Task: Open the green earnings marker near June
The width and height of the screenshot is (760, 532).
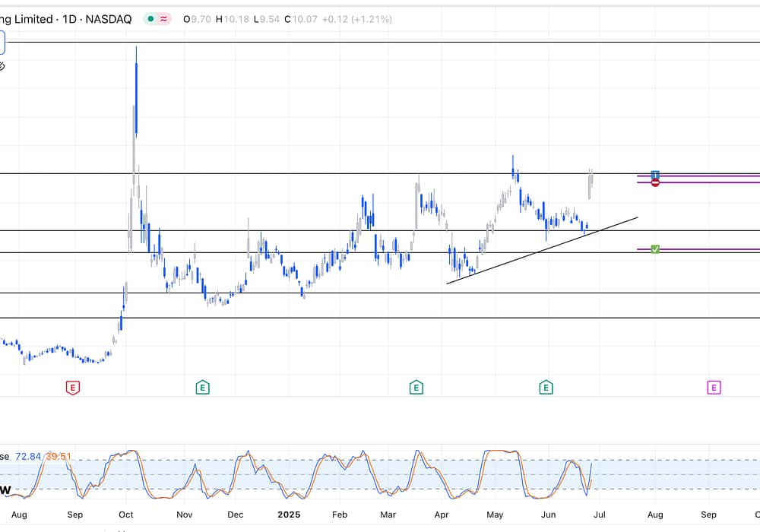Action: click(546, 388)
